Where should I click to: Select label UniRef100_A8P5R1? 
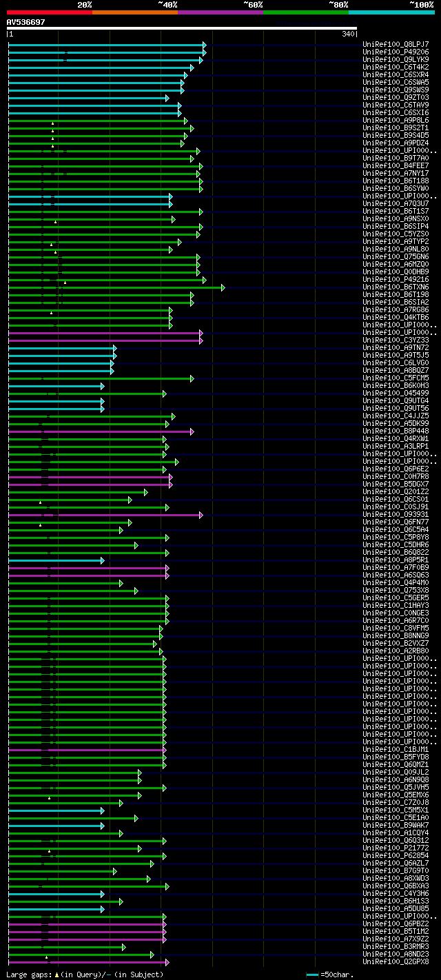pyautogui.click(x=396, y=560)
